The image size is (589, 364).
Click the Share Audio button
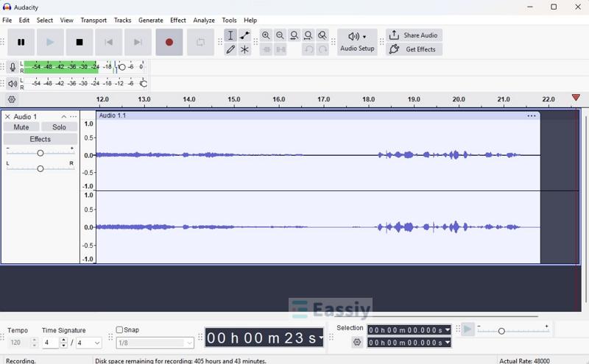(414, 35)
